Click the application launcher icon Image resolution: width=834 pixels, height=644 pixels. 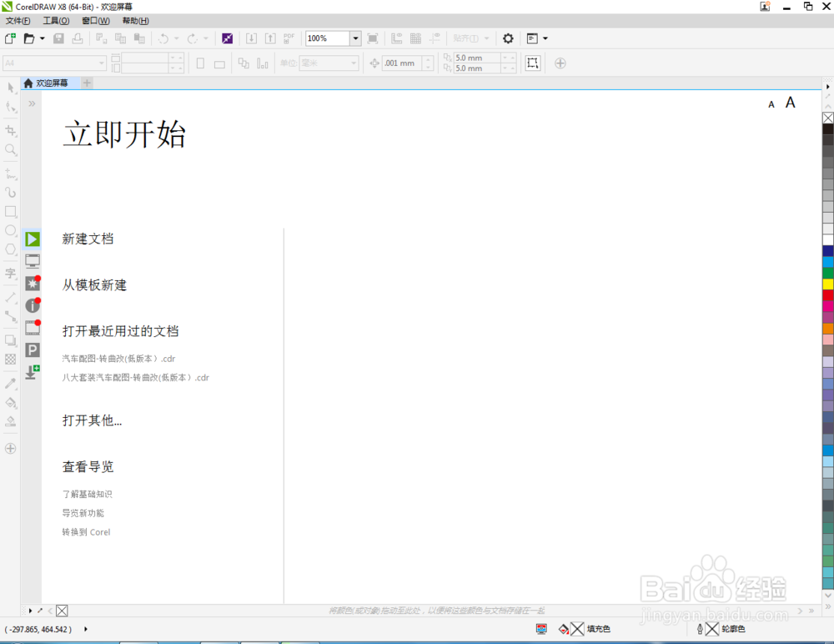[x=532, y=38]
